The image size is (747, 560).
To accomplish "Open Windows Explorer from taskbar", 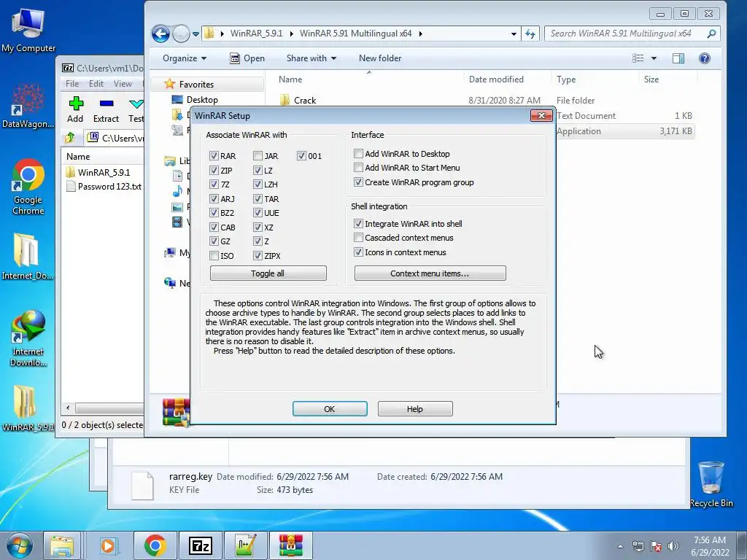I will click(x=62, y=545).
